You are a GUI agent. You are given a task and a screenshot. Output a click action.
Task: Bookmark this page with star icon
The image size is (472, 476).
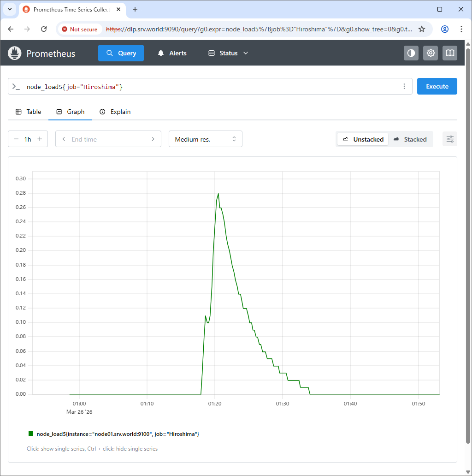pos(422,29)
